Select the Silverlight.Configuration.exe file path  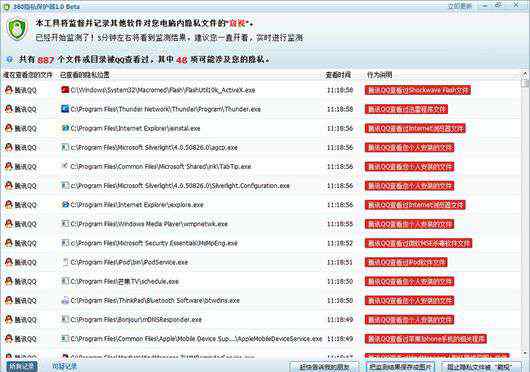coord(180,186)
